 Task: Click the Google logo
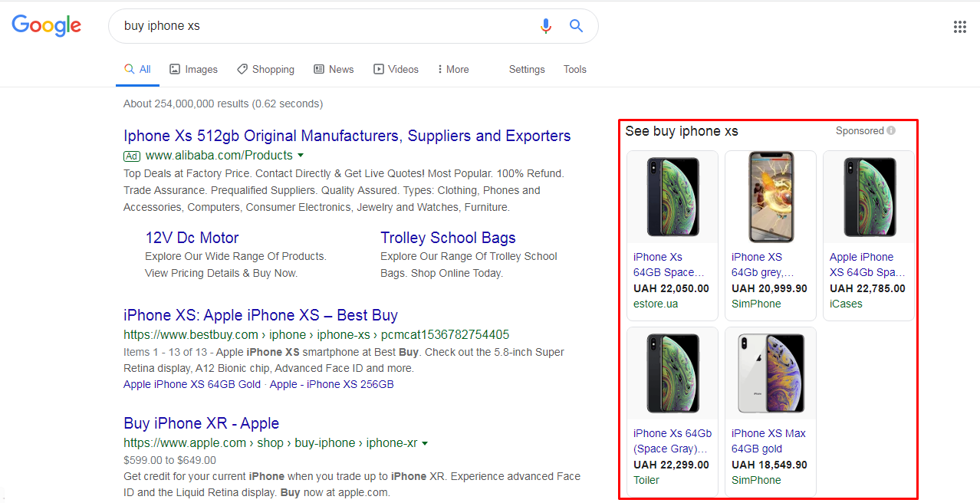(47, 25)
